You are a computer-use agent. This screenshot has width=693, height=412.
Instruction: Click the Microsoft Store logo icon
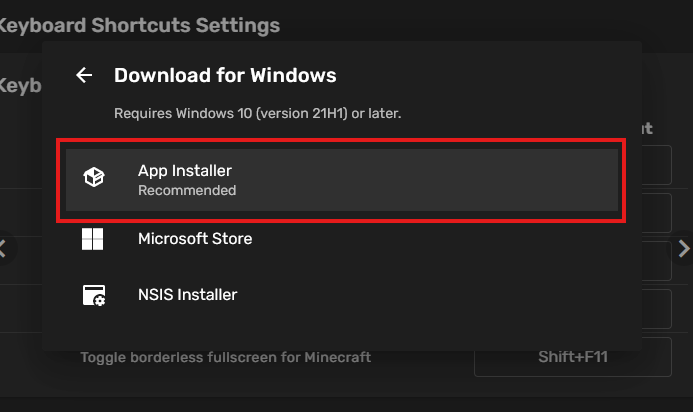click(93, 239)
